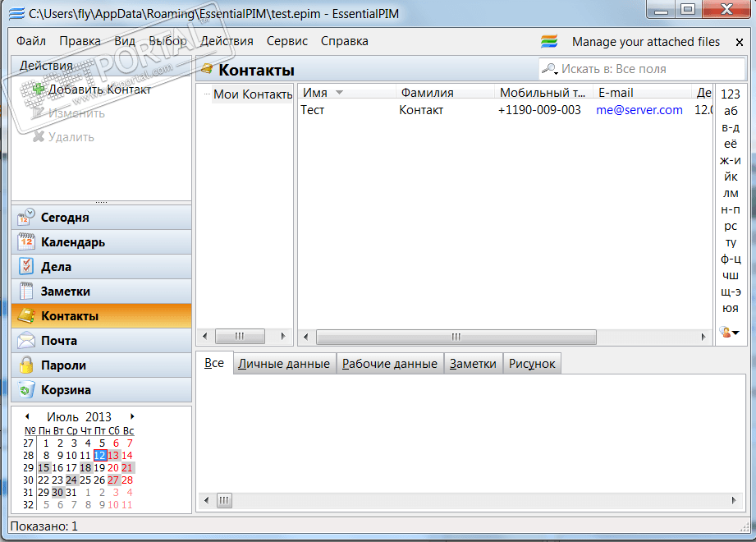Open the Выбор menu

(x=167, y=41)
